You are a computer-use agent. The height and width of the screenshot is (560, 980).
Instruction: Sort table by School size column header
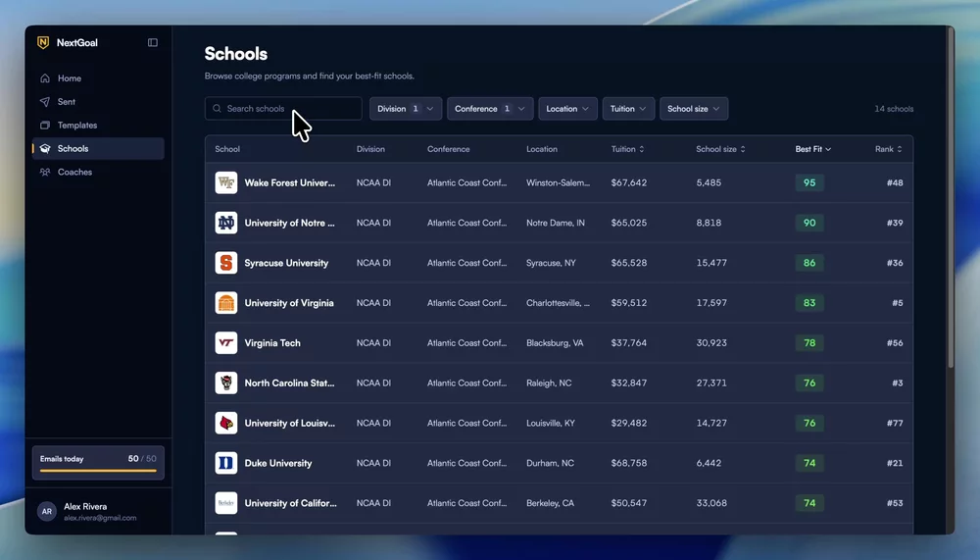720,149
